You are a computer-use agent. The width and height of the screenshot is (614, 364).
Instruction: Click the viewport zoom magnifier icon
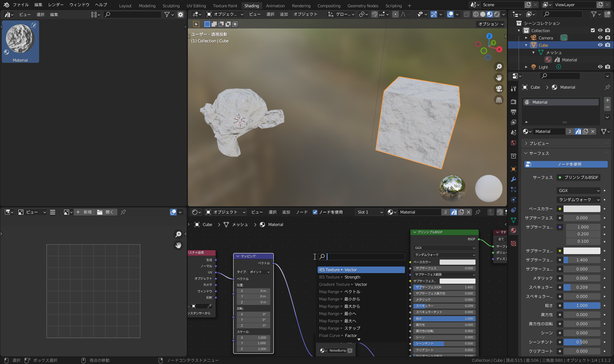pos(499,67)
